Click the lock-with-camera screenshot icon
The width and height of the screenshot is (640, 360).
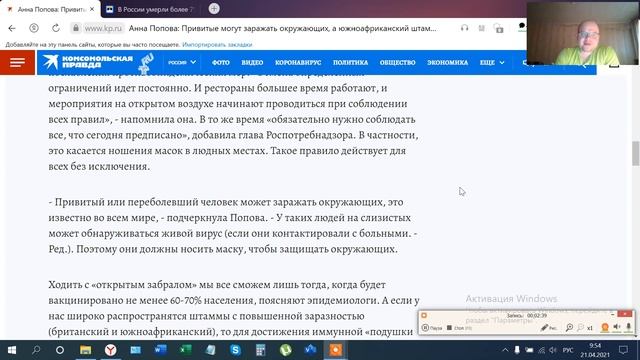click(x=498, y=28)
